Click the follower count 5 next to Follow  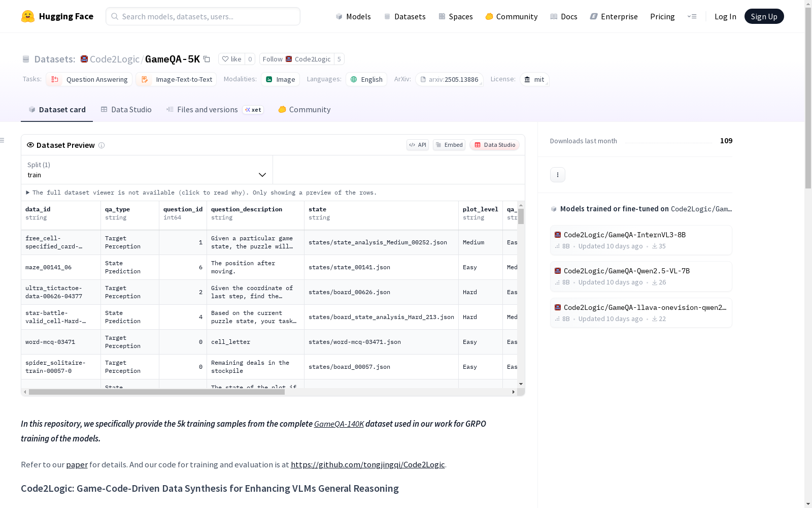pyautogui.click(x=340, y=59)
